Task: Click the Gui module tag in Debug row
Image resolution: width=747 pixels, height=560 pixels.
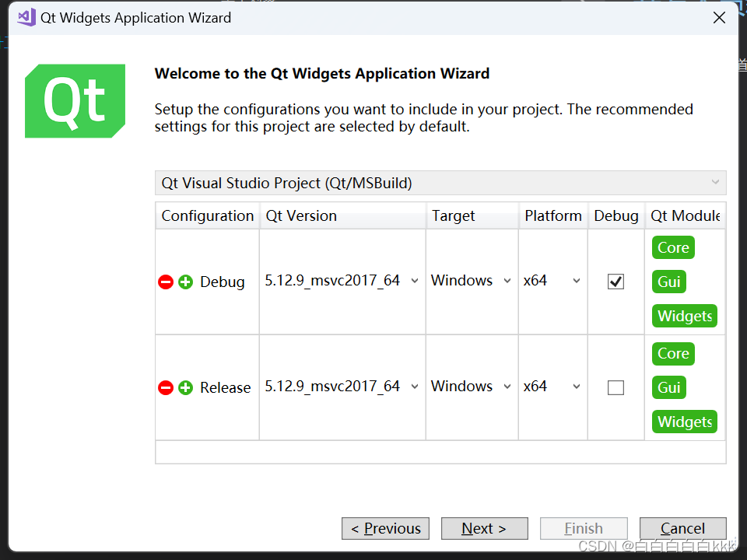Action: point(669,282)
